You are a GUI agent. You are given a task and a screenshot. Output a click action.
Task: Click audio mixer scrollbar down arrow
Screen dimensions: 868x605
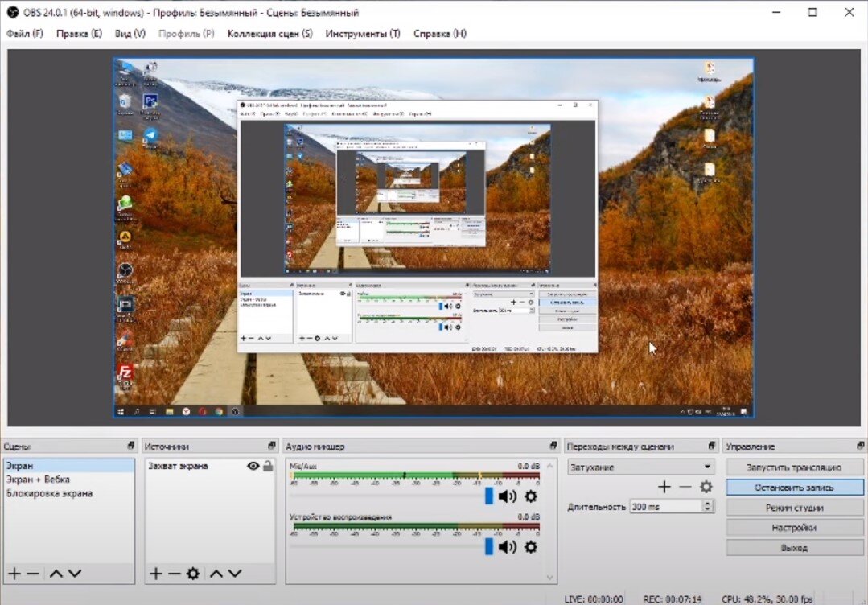point(549,578)
